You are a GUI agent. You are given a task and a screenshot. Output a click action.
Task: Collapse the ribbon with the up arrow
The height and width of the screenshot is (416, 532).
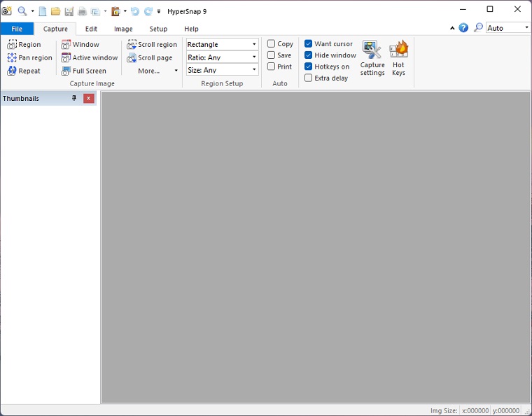[x=452, y=28]
